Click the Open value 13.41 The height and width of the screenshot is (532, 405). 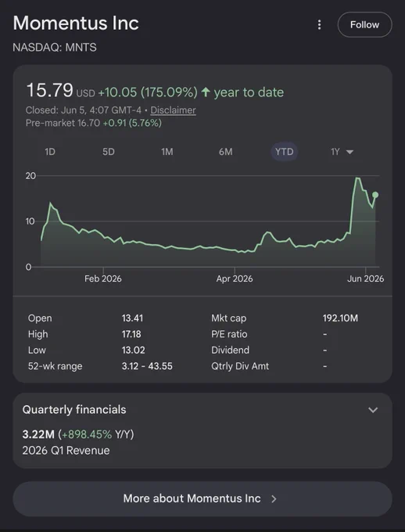coord(132,318)
